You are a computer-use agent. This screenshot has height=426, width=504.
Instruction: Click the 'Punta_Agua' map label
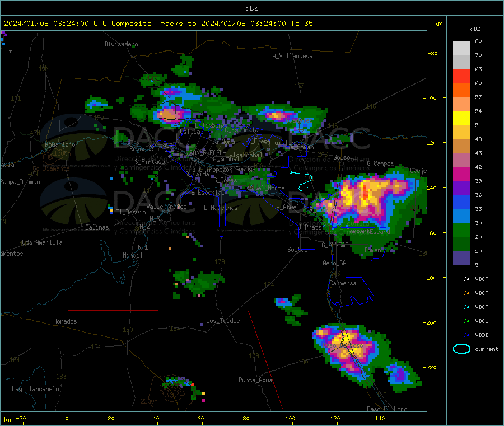click(255, 380)
